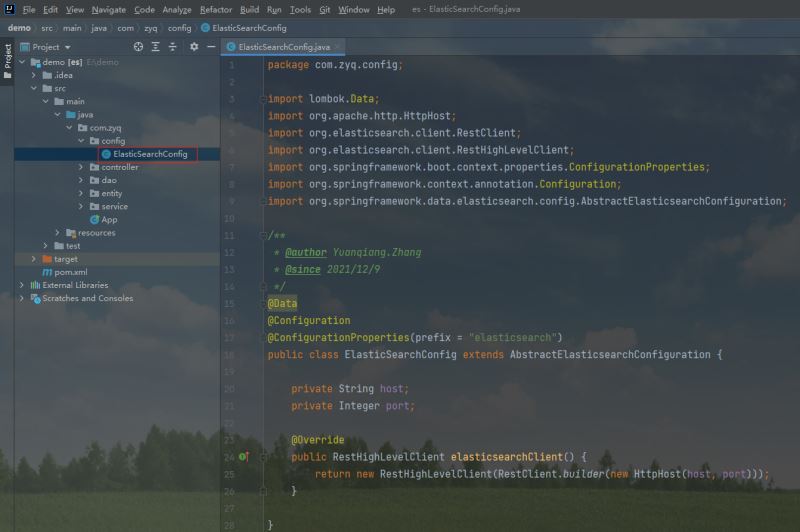The image size is (800, 532).
Task: Select ElasticSearchConfig in project tree
Action: click(x=150, y=154)
